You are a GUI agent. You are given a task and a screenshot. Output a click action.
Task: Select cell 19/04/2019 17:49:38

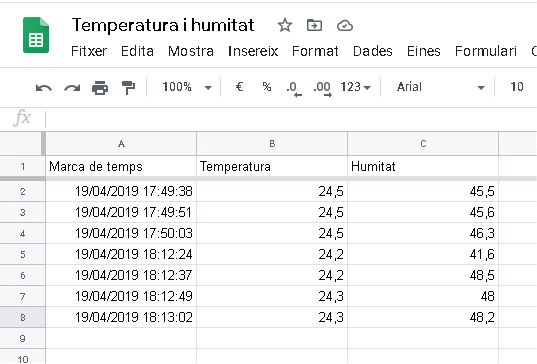coord(121,191)
